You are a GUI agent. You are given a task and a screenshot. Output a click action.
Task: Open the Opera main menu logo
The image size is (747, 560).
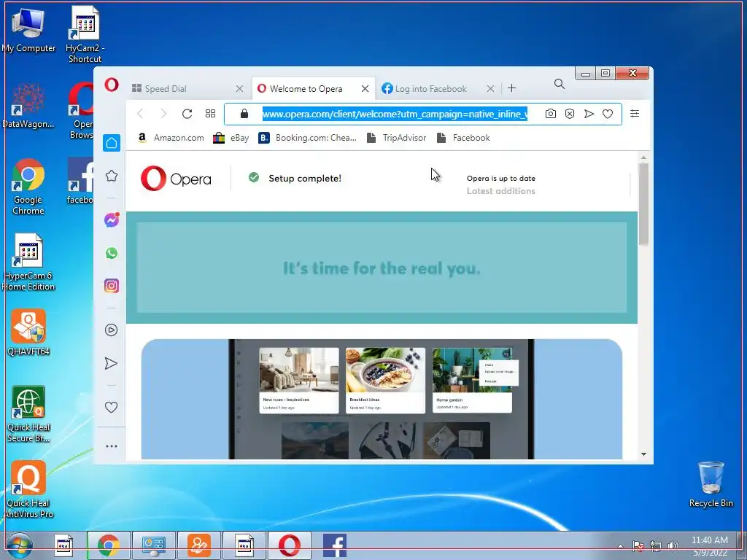tap(112, 85)
